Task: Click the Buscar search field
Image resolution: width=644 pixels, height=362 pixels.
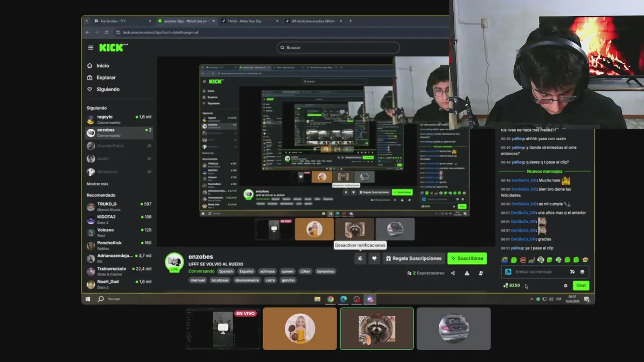Action: coord(338,48)
